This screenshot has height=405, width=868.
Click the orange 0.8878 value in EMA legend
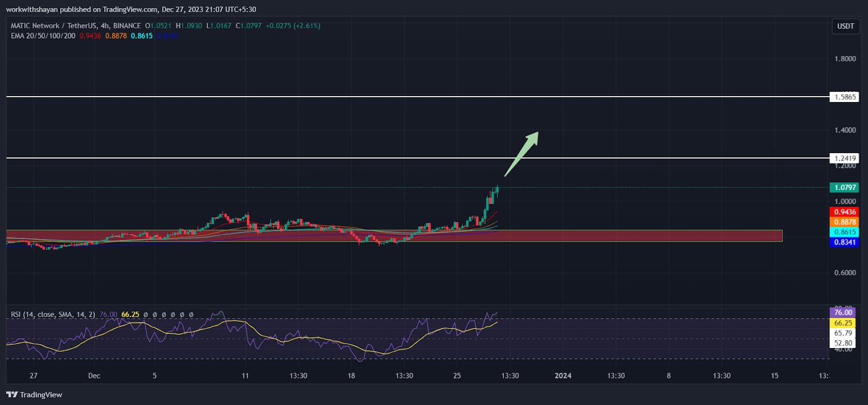pos(116,36)
